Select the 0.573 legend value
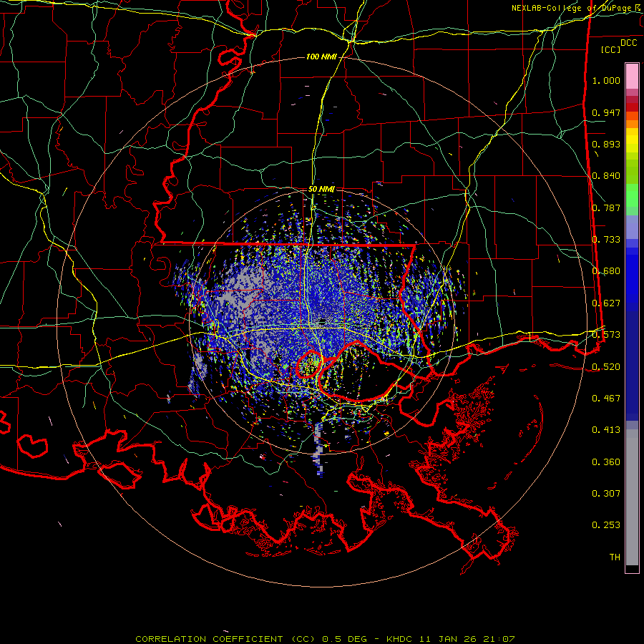This screenshot has height=644, width=644. tap(606, 335)
